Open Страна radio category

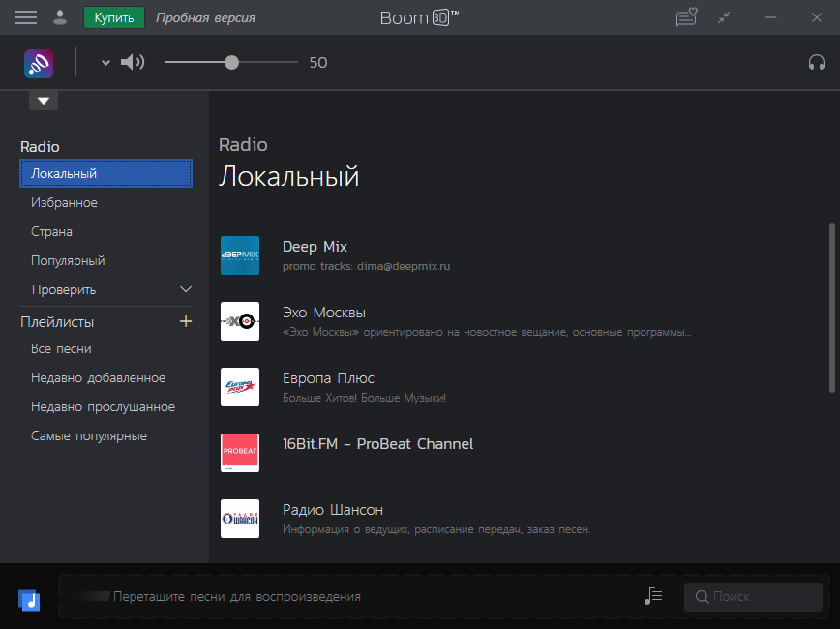[51, 231]
